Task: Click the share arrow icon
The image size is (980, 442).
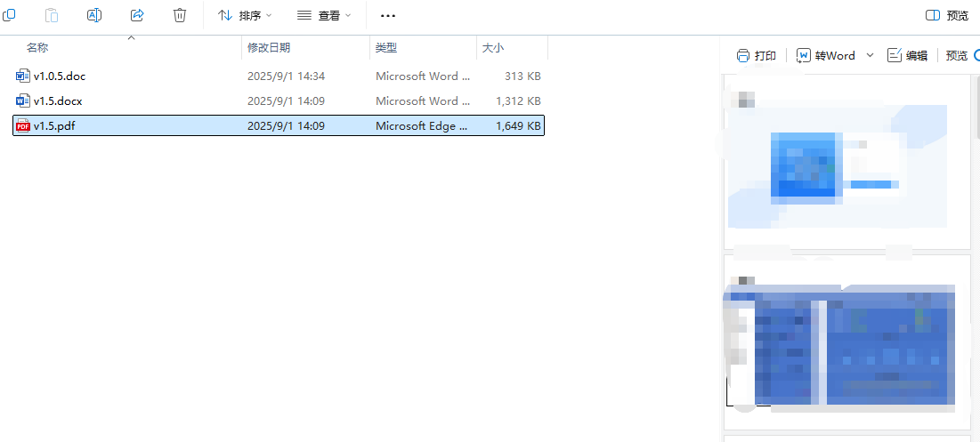Action: pyautogui.click(x=137, y=15)
